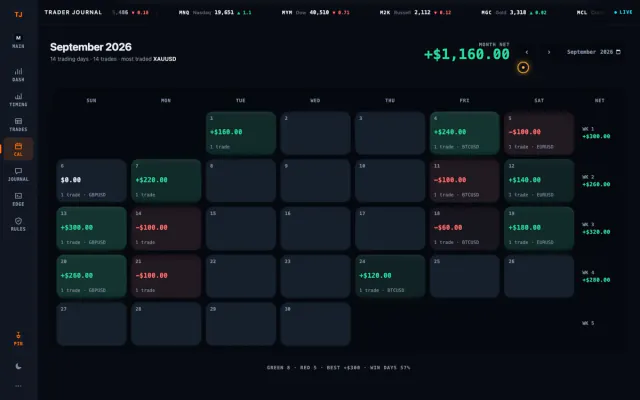The height and width of the screenshot is (400, 640).
Task: Click the GREEN 8 RED 5 summary line
Action: pos(338,368)
